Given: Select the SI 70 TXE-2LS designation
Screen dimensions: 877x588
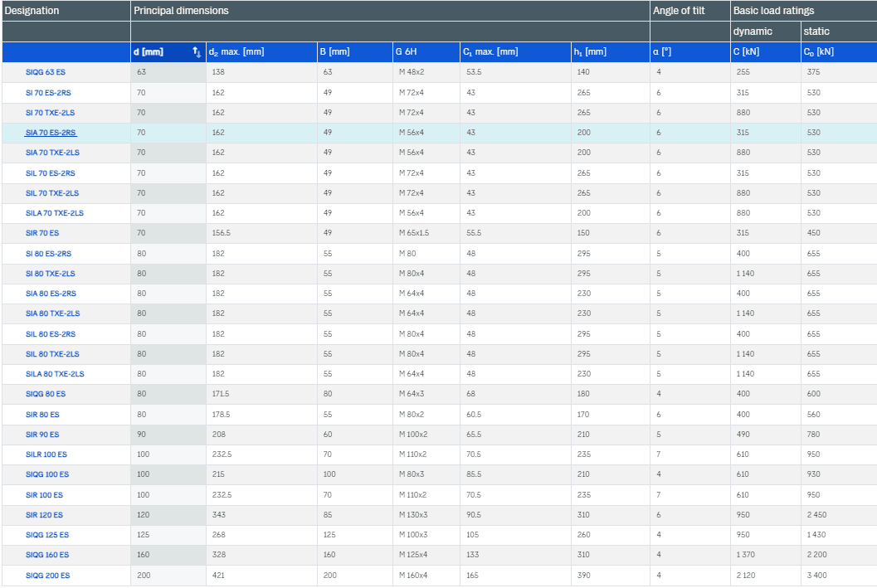Looking at the screenshot, I should click(51, 113).
